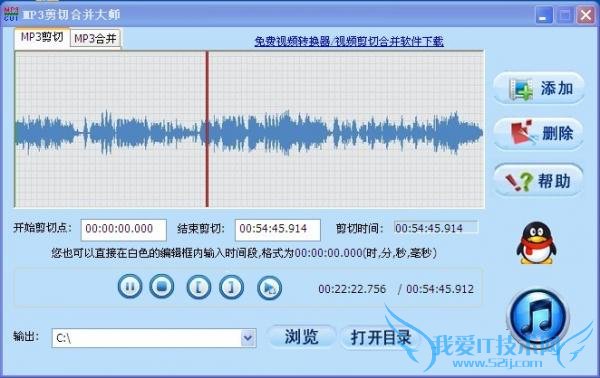Stop playback with the stop button
The height and width of the screenshot is (378, 600).
161,286
